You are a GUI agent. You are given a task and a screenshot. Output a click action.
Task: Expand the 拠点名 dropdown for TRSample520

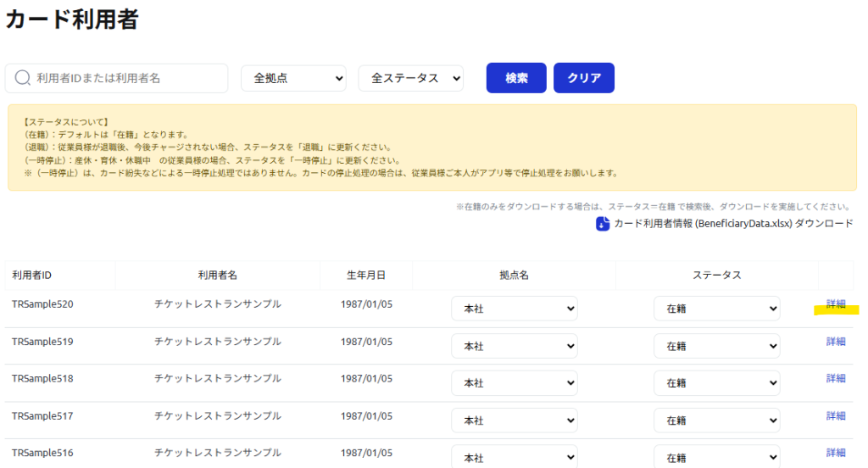click(514, 309)
